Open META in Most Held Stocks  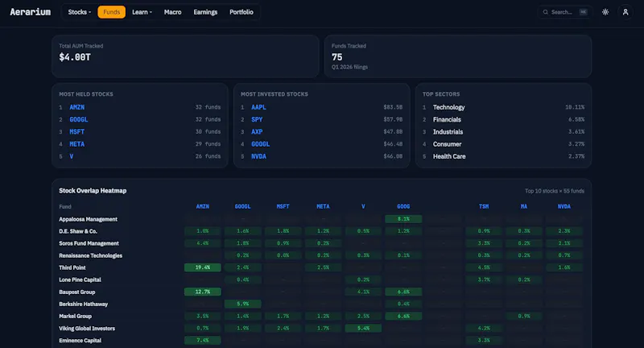tap(76, 144)
